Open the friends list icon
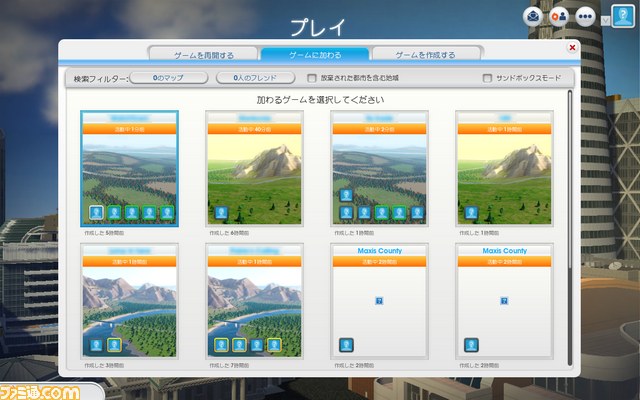 click(x=559, y=17)
